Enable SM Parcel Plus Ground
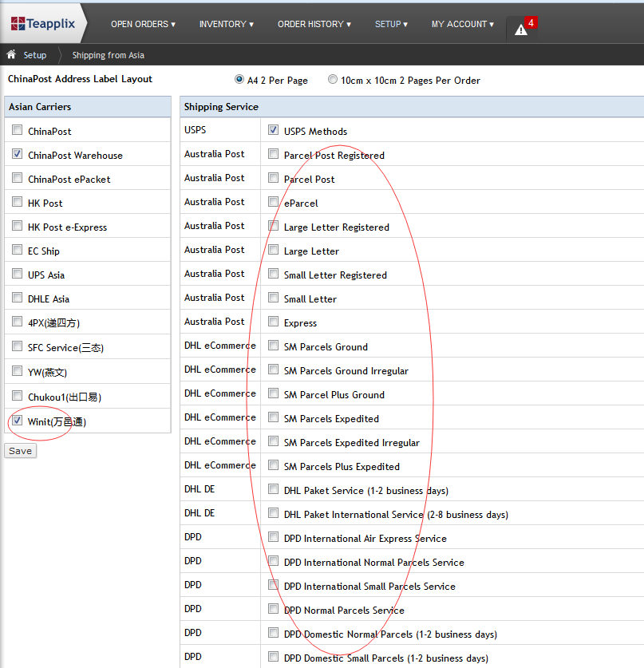 [274, 393]
